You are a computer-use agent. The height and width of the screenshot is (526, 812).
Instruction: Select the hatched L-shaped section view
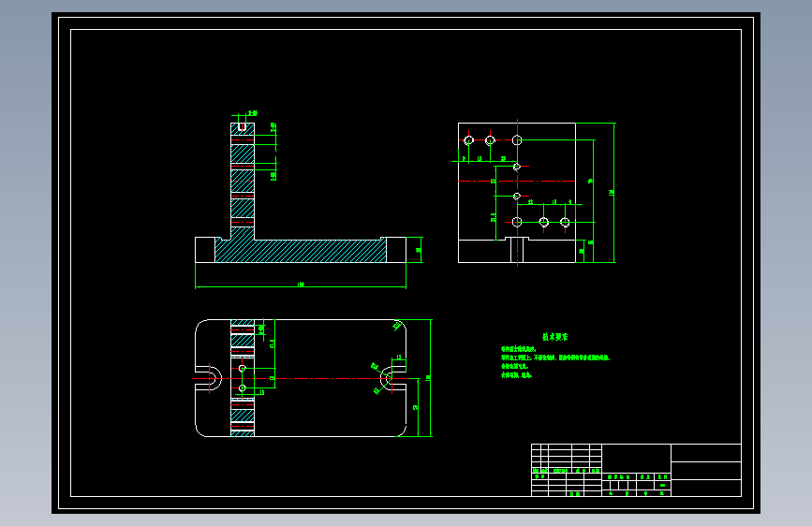pyautogui.click(x=301, y=193)
